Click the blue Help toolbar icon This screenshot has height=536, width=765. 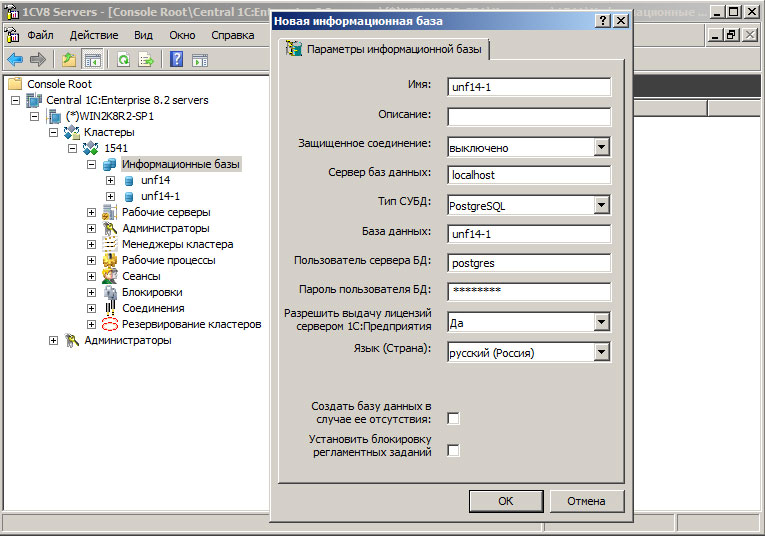point(176,60)
